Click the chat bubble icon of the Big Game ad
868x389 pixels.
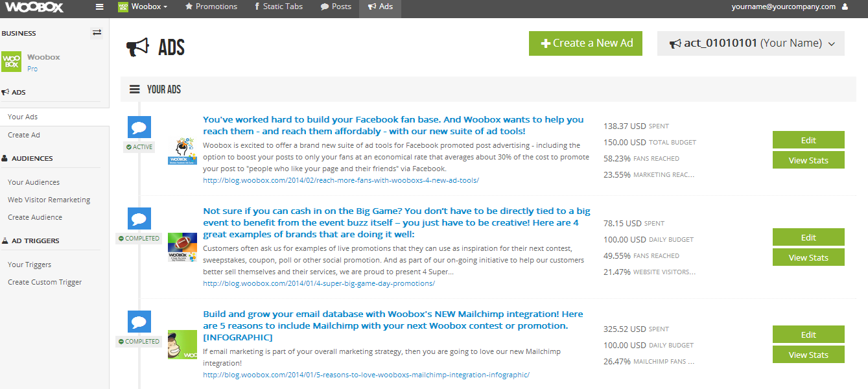(139, 218)
